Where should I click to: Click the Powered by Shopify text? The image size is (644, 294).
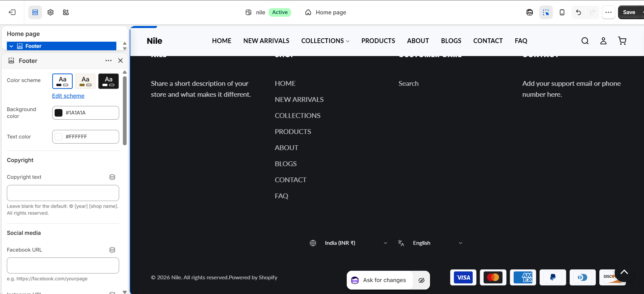click(x=253, y=278)
